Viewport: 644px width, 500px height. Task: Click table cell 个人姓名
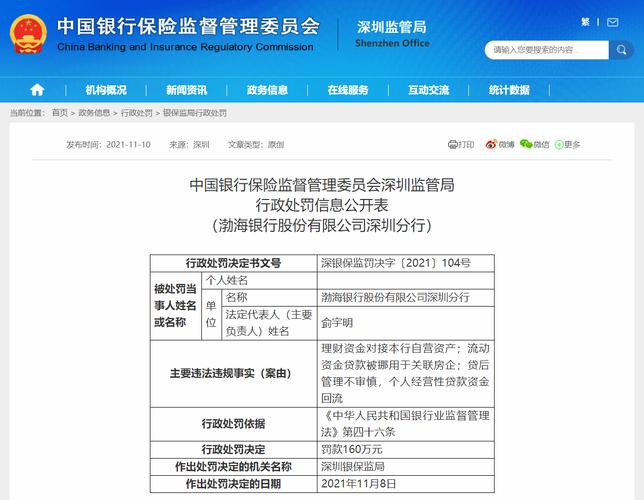tap(259, 280)
